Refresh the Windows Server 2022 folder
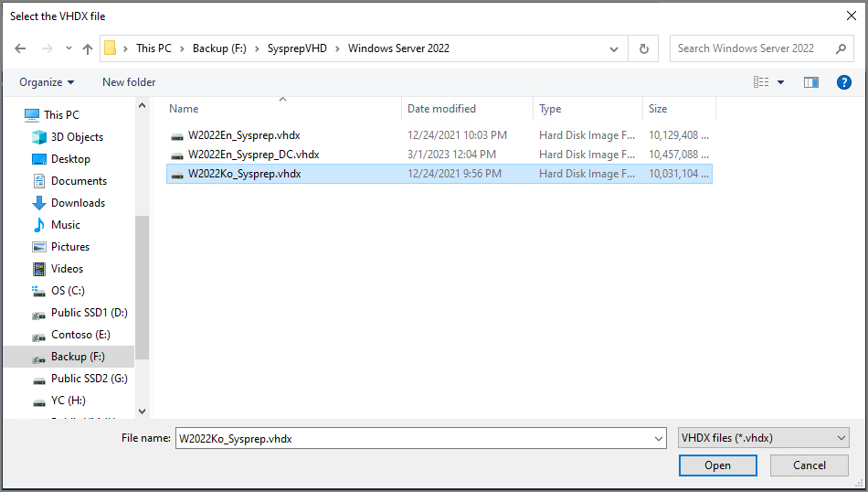The height and width of the screenshot is (492, 868). click(x=643, y=48)
